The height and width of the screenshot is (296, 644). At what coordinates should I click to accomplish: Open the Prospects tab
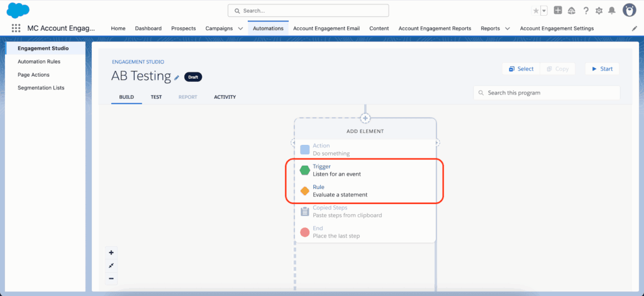[184, 28]
